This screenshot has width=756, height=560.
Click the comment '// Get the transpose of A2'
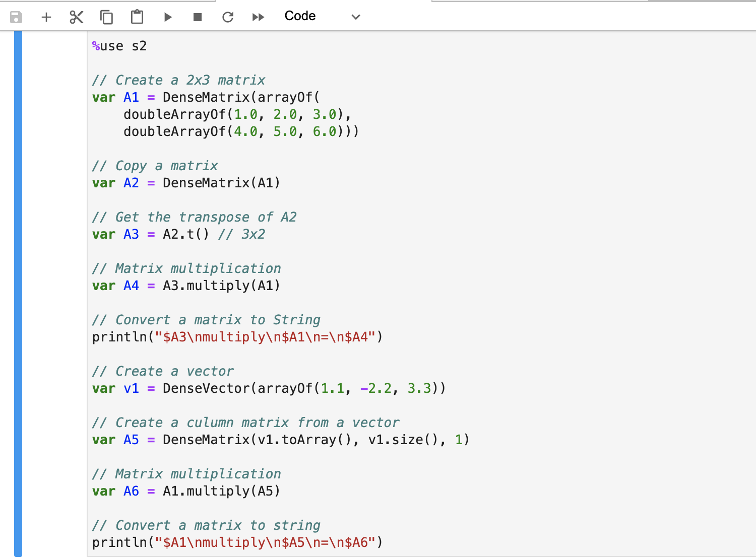(x=195, y=217)
